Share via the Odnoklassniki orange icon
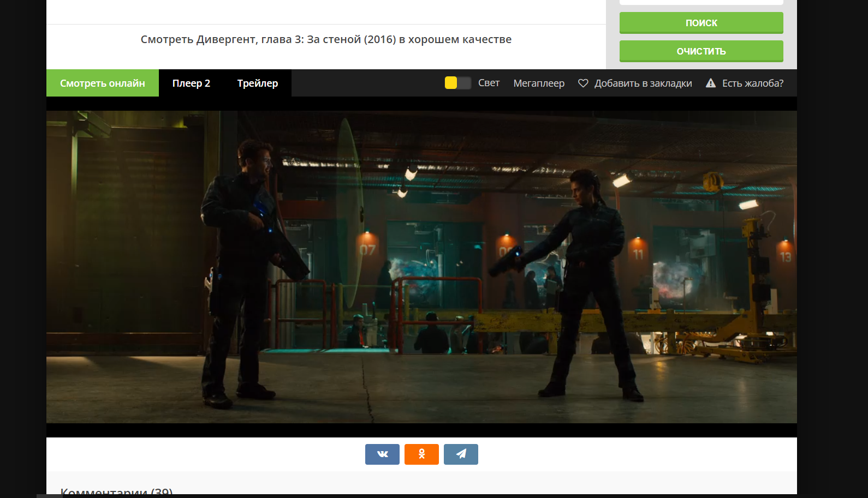 tap(421, 454)
